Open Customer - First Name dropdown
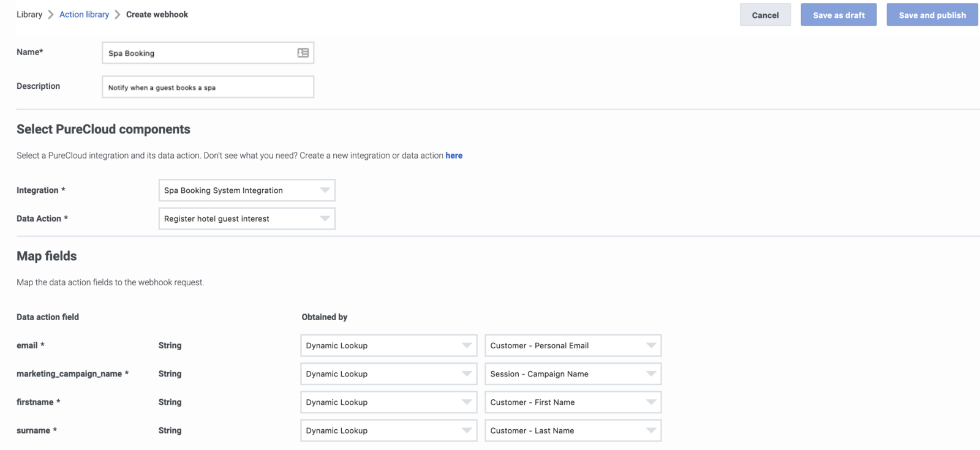The image size is (980, 450). [573, 402]
